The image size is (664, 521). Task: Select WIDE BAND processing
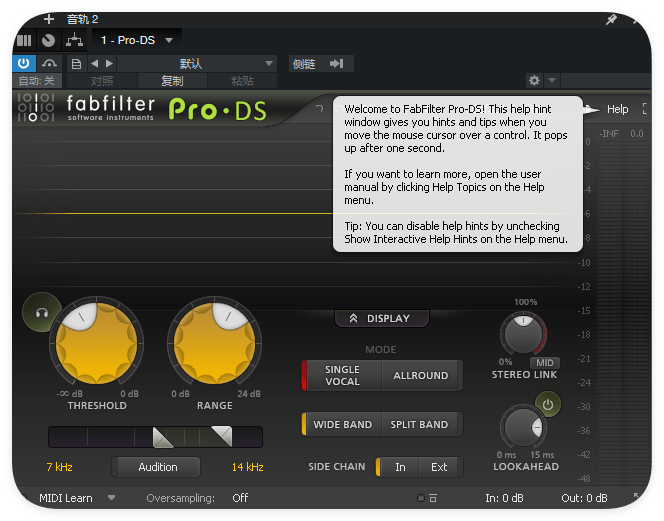342,424
